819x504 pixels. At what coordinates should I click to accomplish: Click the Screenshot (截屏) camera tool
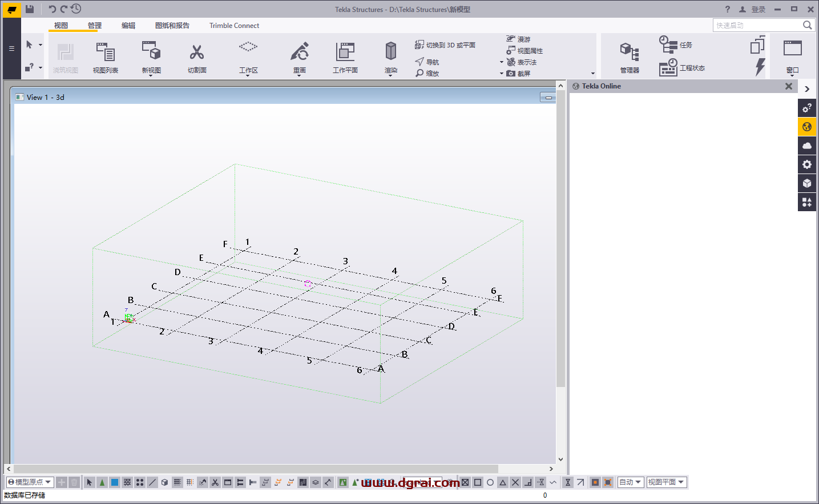(518, 73)
